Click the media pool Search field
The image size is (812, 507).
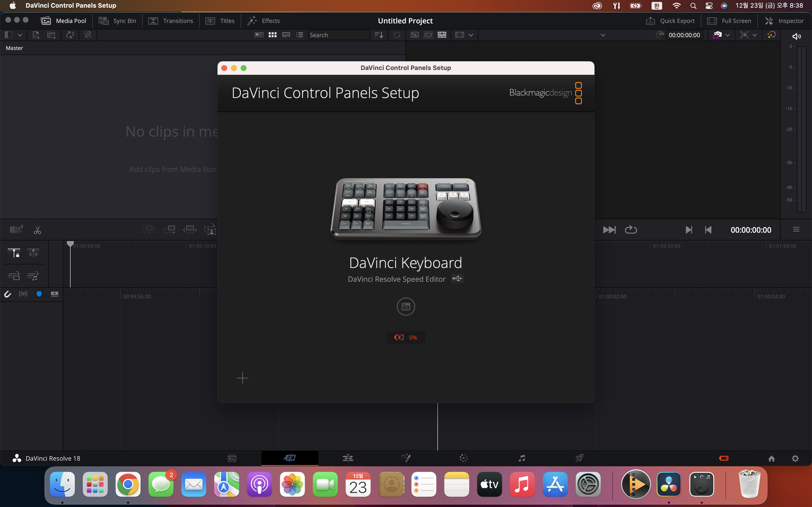click(x=338, y=35)
